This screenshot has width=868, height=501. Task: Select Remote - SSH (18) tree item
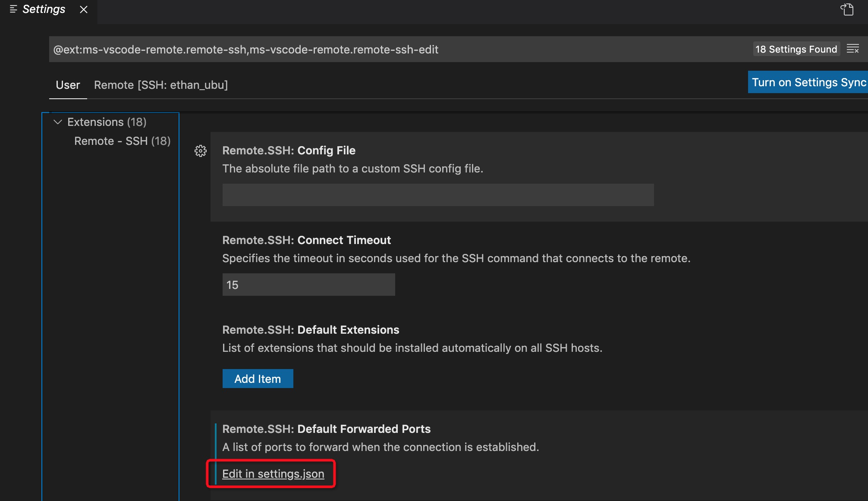point(122,141)
